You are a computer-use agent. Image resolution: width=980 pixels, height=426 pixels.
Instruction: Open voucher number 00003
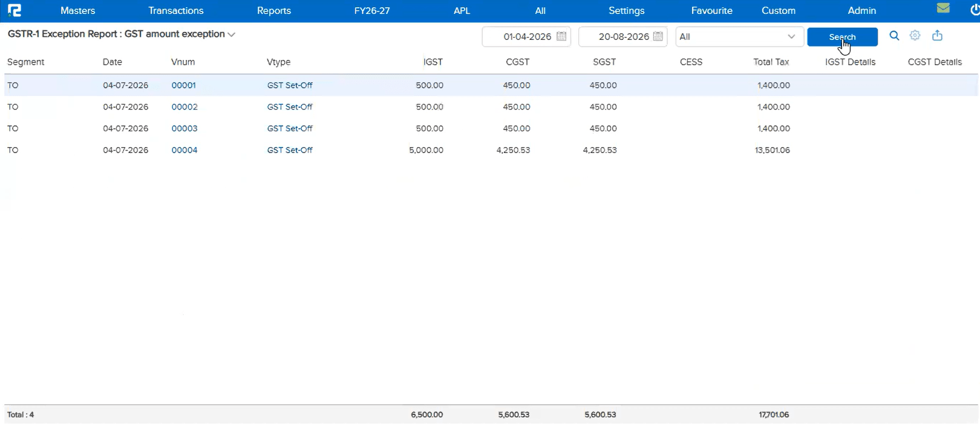(x=185, y=129)
